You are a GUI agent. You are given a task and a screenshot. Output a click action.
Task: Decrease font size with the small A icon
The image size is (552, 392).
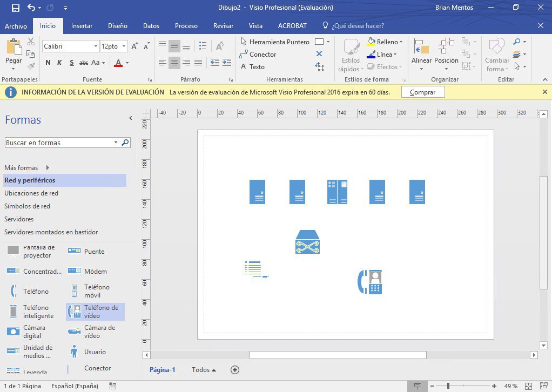coord(146,46)
